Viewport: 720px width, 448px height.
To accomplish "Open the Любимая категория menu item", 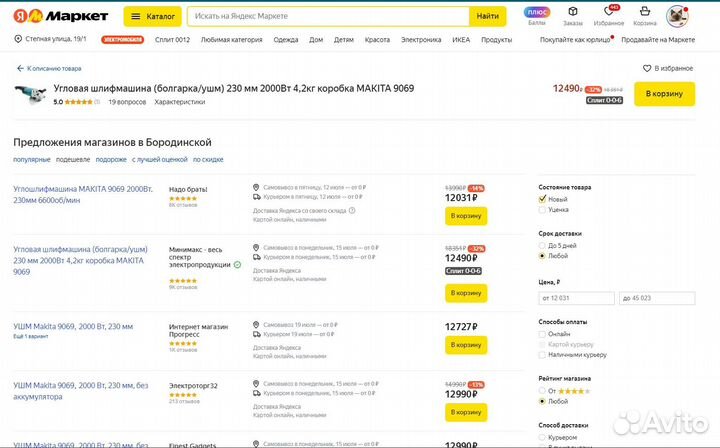I will pos(231,40).
